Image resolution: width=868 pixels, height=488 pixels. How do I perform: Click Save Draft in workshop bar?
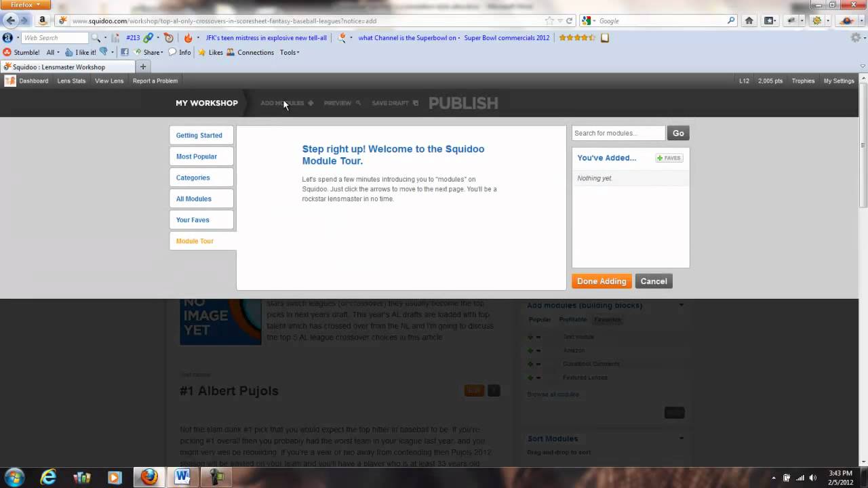tap(395, 103)
